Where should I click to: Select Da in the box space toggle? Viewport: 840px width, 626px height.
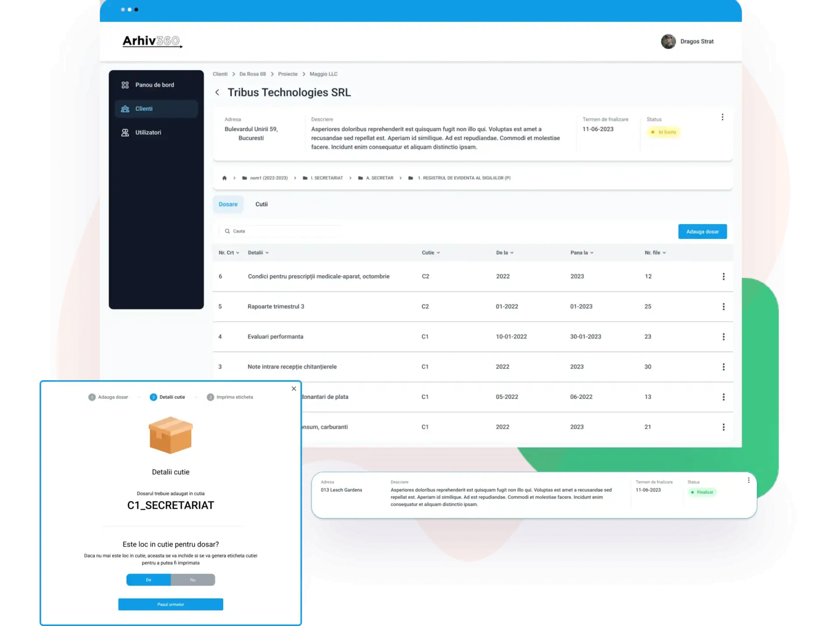149,580
